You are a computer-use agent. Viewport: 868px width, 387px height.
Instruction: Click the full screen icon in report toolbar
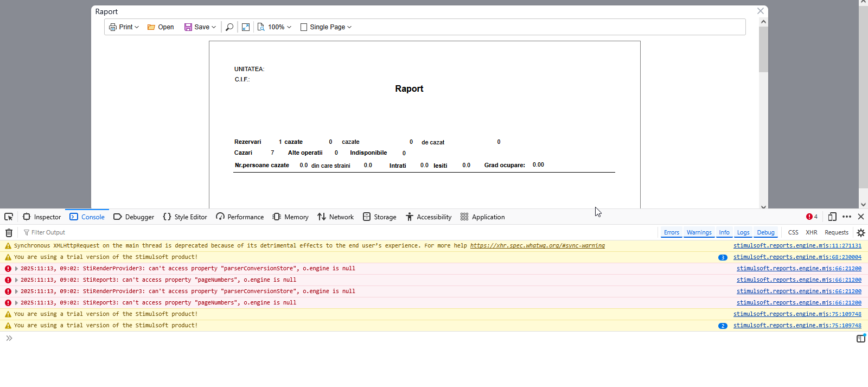coord(246,27)
